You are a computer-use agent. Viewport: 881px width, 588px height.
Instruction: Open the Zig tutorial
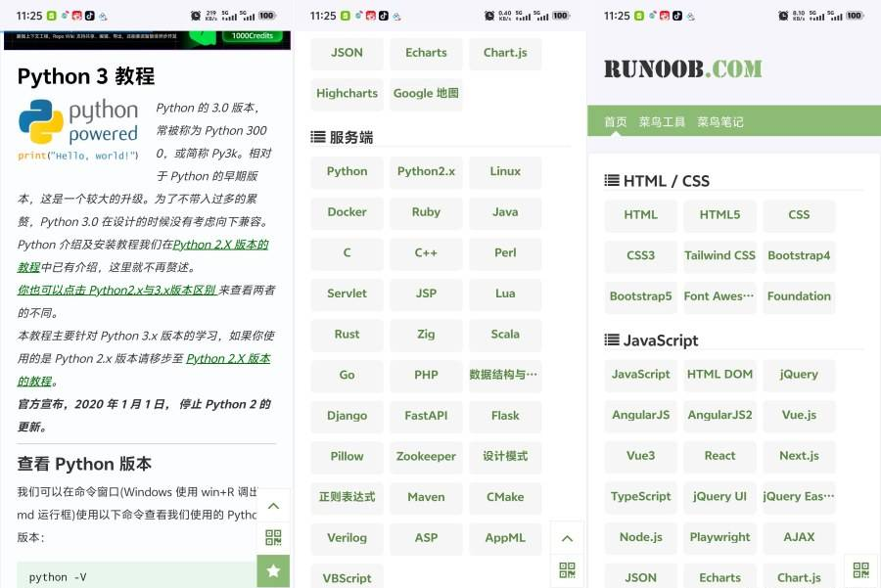tap(426, 335)
